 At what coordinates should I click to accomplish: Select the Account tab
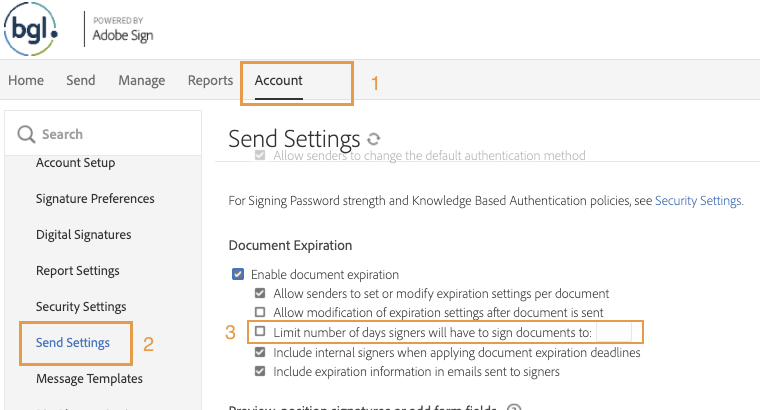click(279, 81)
